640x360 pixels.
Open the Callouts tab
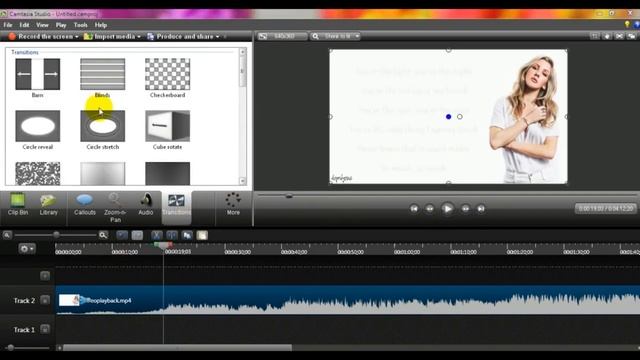coord(84,204)
